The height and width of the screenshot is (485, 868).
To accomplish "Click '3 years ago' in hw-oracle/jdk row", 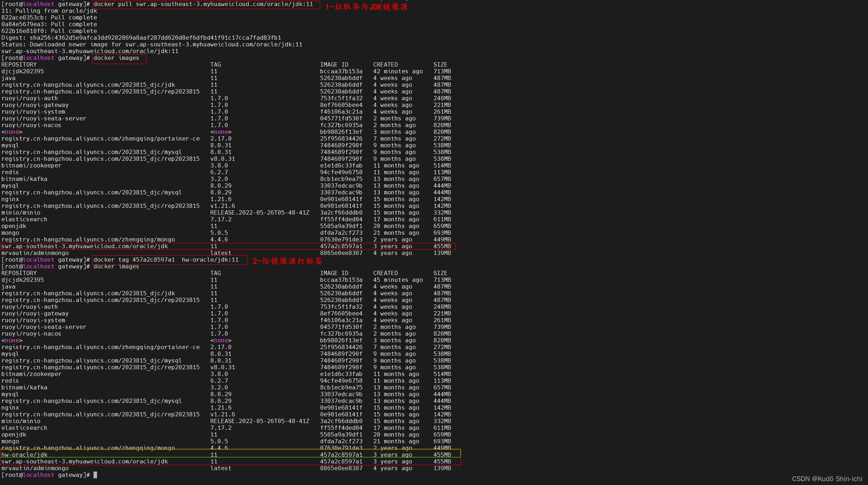I will click(x=393, y=455).
